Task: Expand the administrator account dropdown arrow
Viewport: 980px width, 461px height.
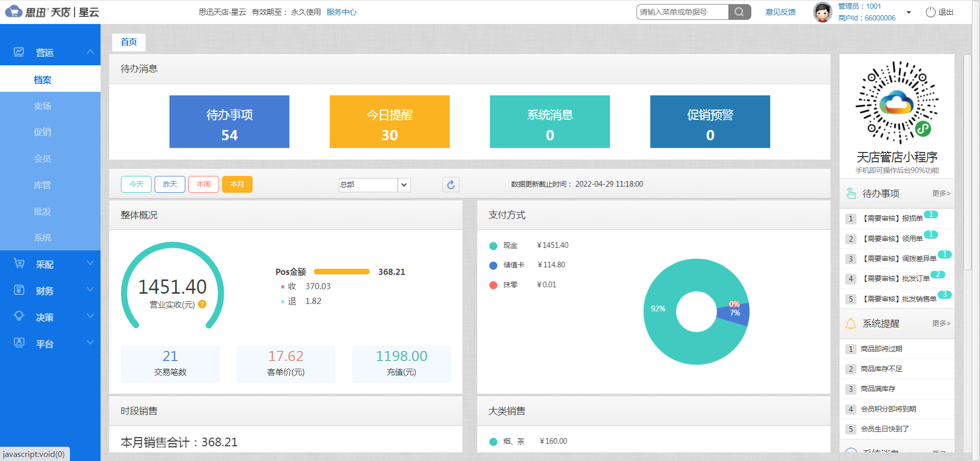Action: [909, 12]
